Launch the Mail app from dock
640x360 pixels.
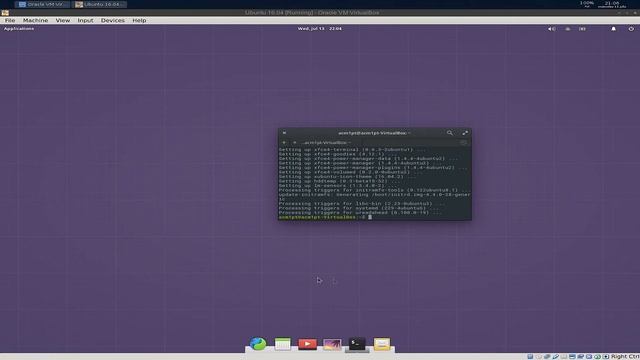[382, 344]
